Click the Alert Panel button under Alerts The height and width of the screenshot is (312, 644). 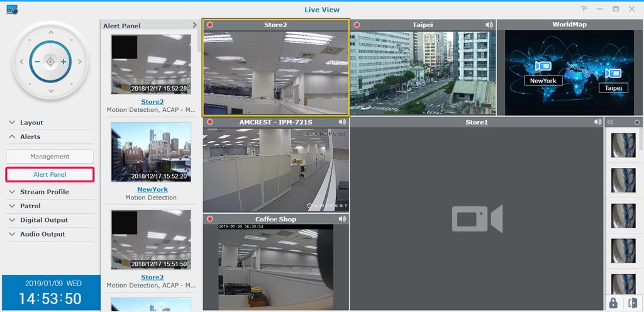50,174
